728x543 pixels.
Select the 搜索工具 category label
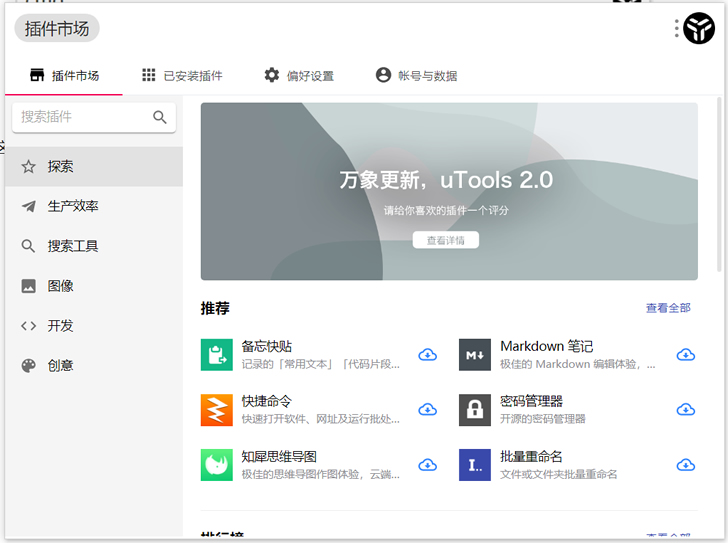coord(73,246)
